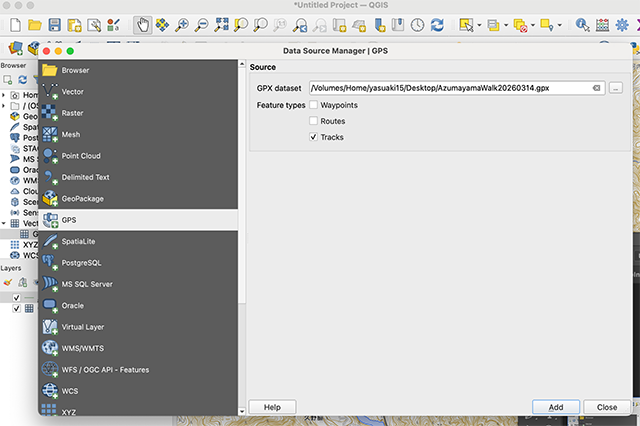Switch to the WMS/WMTS source tab

pos(138,348)
